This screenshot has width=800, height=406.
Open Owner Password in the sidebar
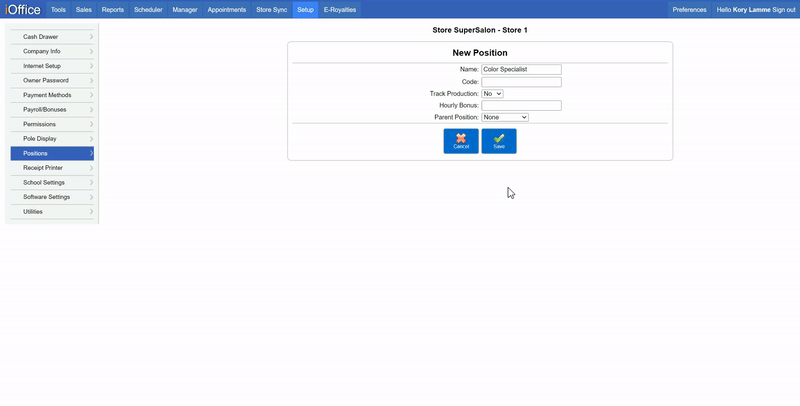(52, 81)
